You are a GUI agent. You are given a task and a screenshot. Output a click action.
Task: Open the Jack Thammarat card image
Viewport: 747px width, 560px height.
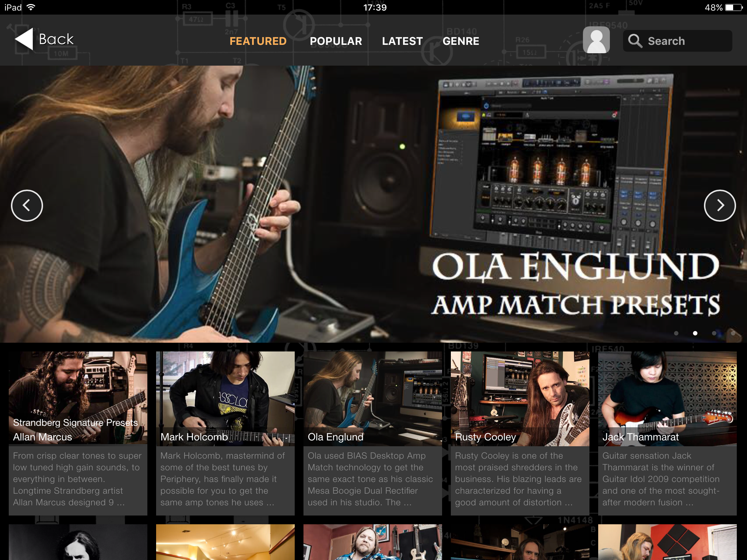[x=667, y=398]
